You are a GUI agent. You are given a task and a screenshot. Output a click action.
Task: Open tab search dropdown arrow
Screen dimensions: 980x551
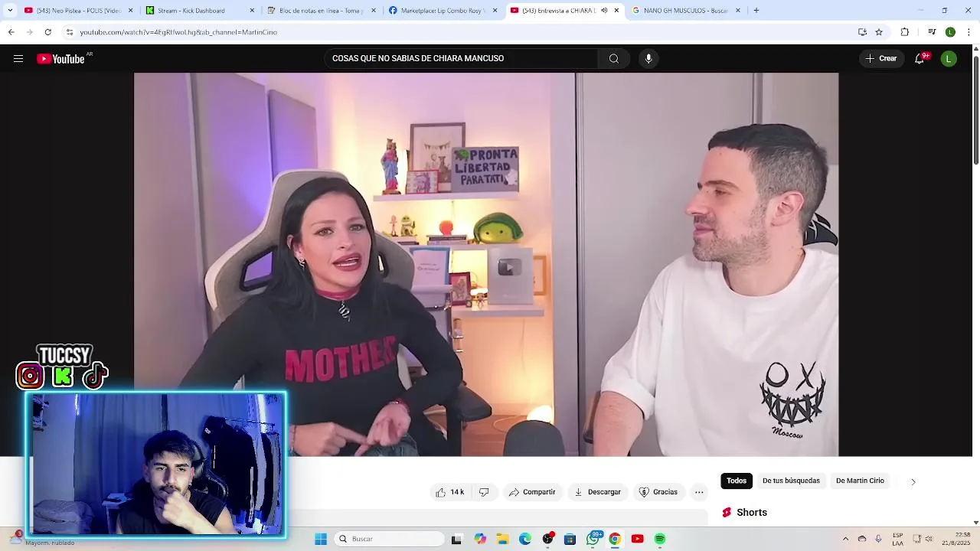tap(10, 11)
